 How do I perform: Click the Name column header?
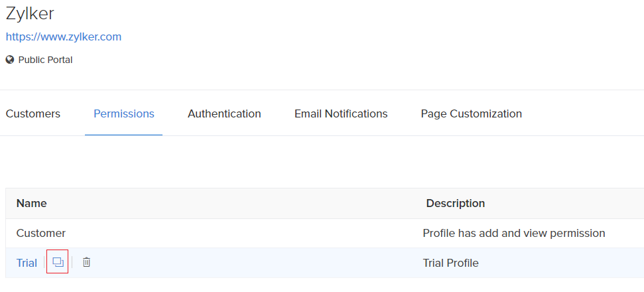click(32, 203)
